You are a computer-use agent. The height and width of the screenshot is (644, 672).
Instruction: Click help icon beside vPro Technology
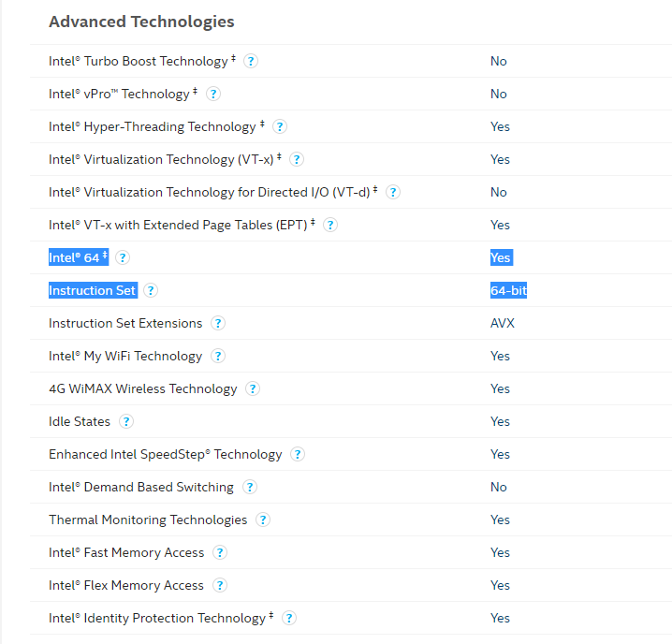point(213,94)
